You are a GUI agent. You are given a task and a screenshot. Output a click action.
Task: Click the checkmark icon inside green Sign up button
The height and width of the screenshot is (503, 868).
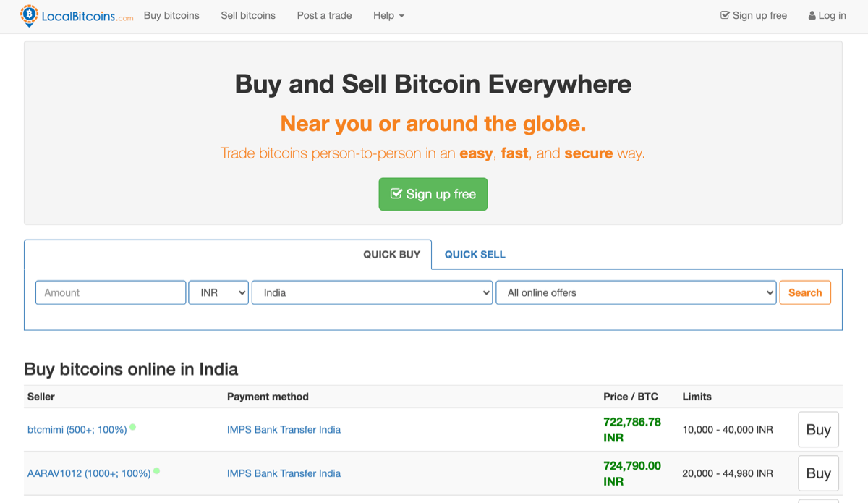pyautogui.click(x=396, y=193)
